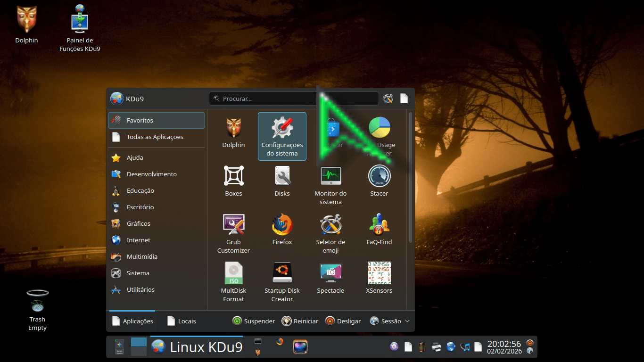Open Todas as Aplicações list
The image size is (644, 362).
click(x=155, y=137)
